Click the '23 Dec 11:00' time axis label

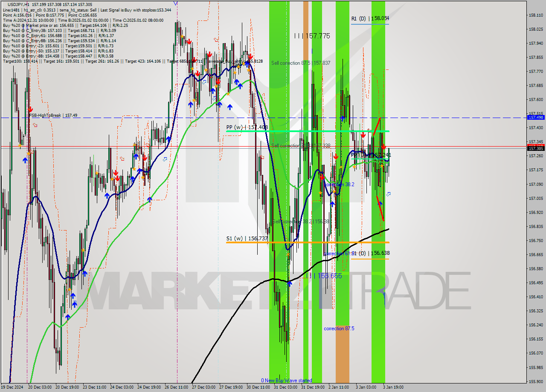[94, 387]
